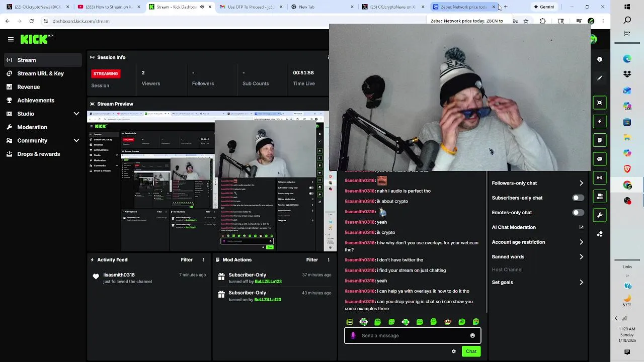This screenshot has width=644, height=362.
Task: Open Dropbox from the taskbar
Action: [x=627, y=74]
